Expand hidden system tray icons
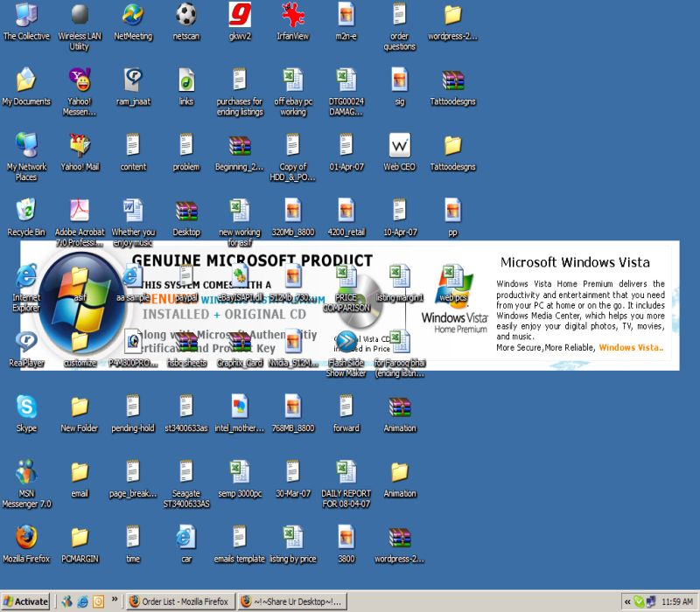The image size is (700, 612). coord(627,602)
